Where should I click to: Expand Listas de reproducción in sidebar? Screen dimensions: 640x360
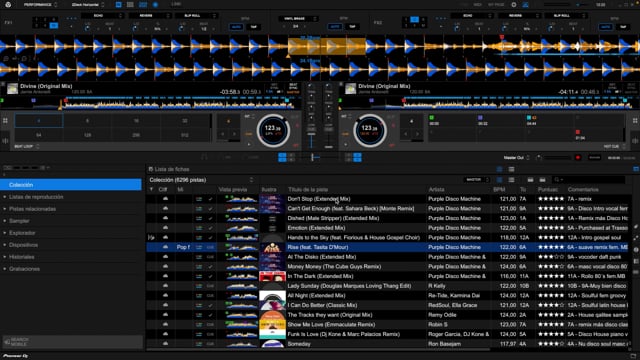click(36, 197)
